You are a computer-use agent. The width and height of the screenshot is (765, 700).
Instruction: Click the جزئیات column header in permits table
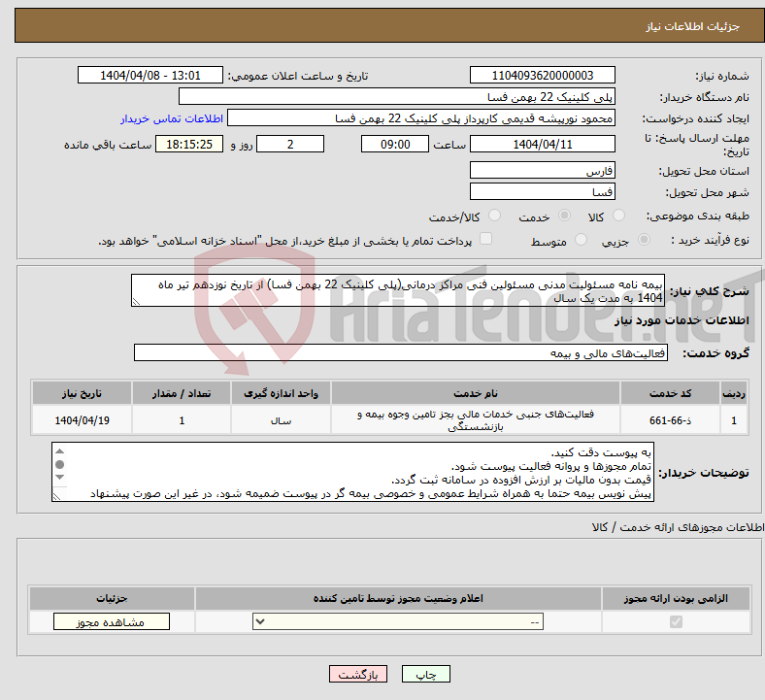[112, 598]
